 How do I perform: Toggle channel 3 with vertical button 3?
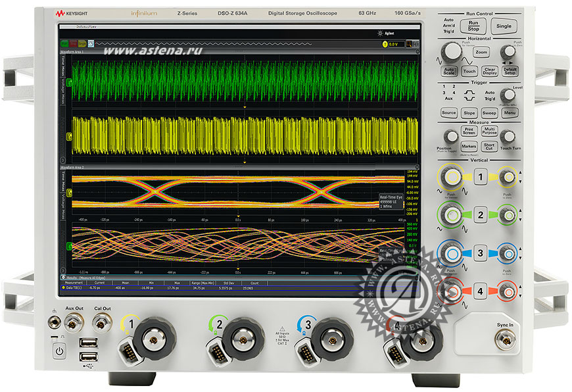point(481,253)
